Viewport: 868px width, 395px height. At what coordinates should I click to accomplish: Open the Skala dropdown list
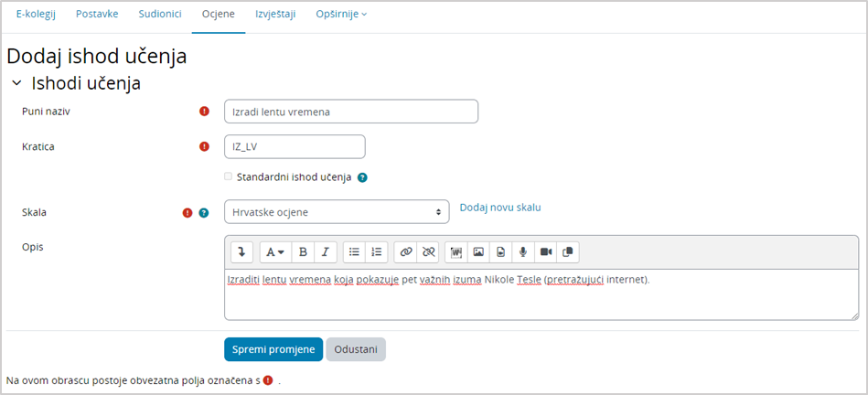coord(337,212)
